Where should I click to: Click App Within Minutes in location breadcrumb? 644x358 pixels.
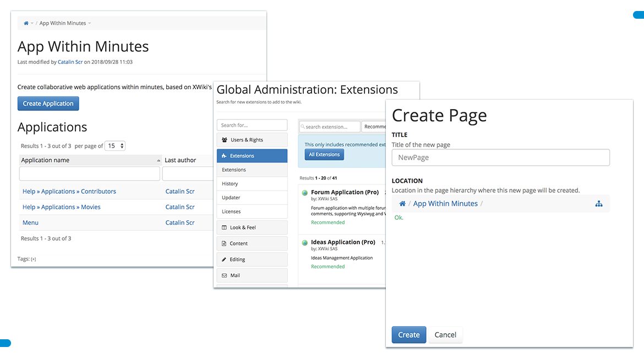click(445, 203)
